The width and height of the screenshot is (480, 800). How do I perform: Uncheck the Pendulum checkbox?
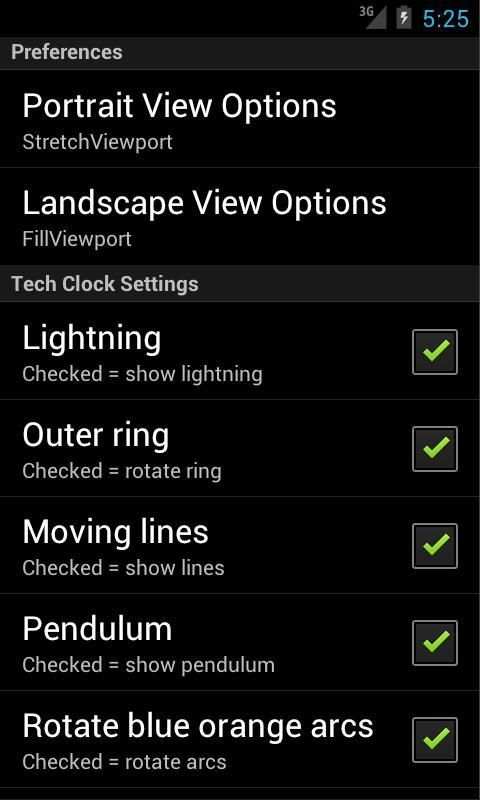point(435,642)
